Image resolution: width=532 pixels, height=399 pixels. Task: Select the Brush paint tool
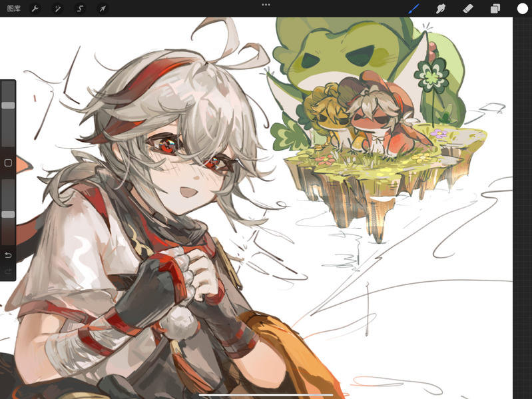[413, 9]
